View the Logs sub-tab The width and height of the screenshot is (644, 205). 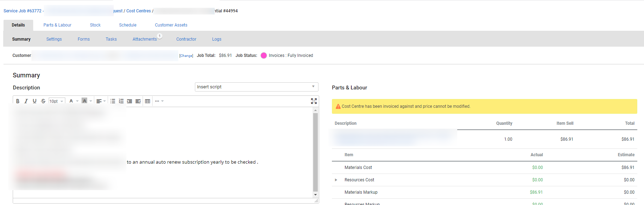[217, 39]
